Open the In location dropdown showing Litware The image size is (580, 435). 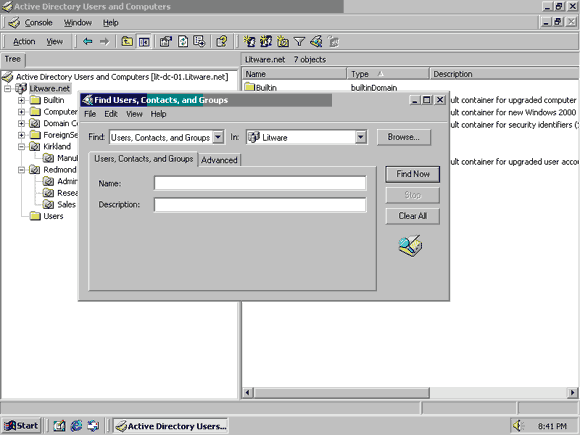pos(360,138)
